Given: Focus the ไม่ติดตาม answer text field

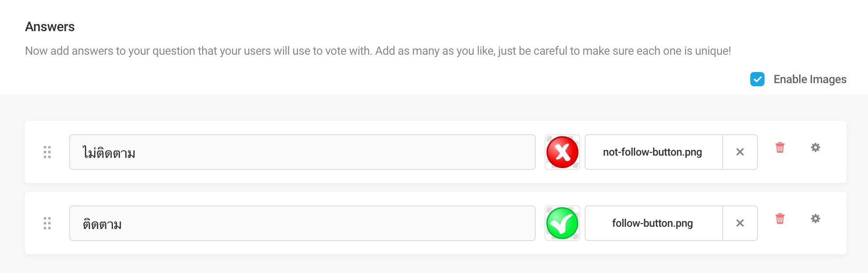Looking at the screenshot, I should 303,152.
